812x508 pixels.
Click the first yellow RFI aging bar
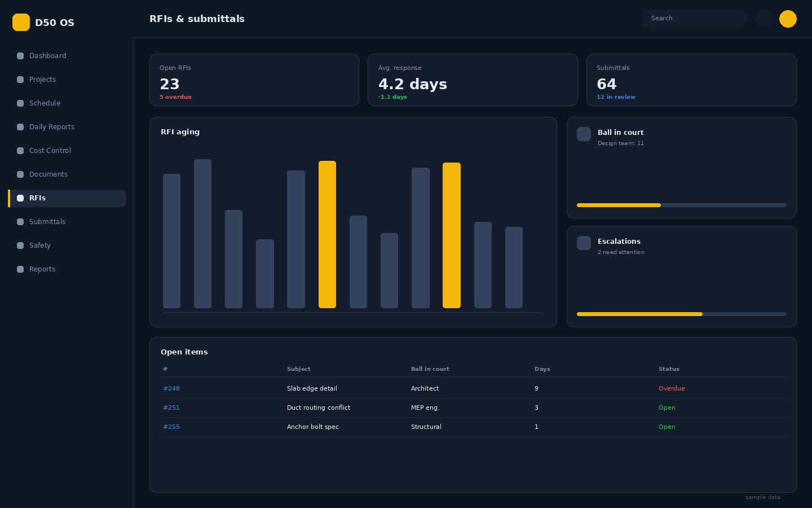click(327, 234)
